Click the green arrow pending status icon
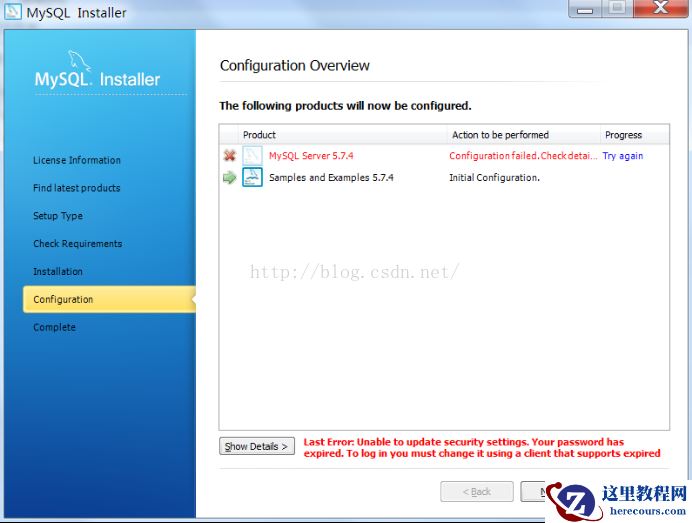692x523 pixels. [x=229, y=178]
